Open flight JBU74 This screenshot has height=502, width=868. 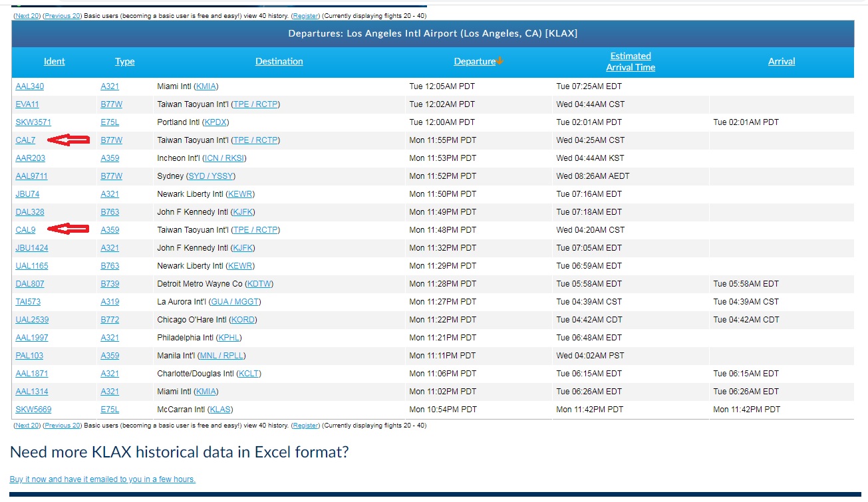[27, 194]
